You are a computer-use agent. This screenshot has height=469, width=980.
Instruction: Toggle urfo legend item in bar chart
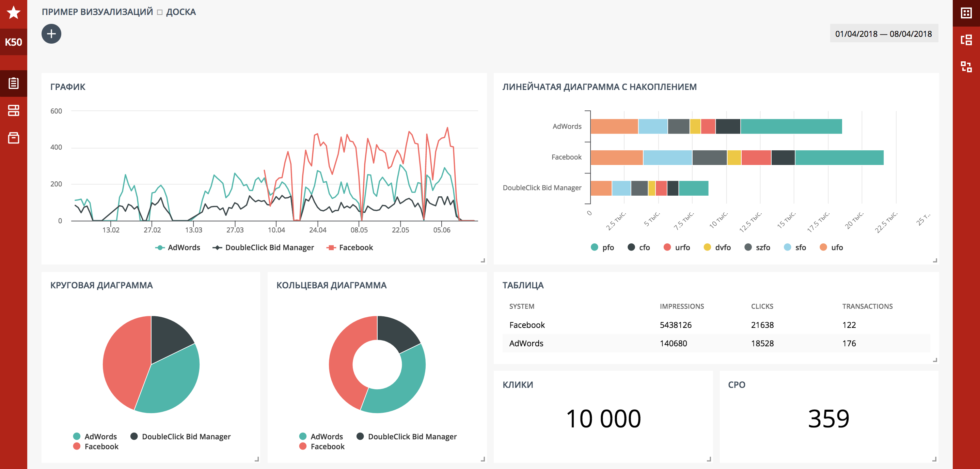click(677, 247)
